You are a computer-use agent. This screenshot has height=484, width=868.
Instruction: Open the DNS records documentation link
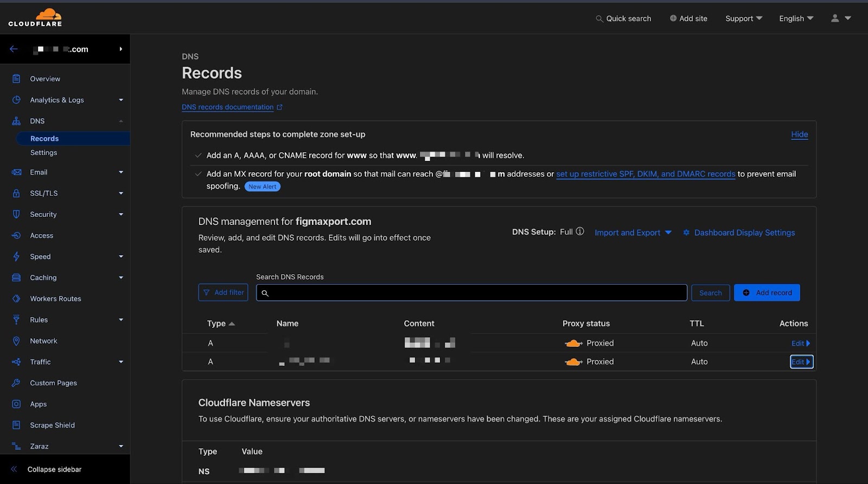click(x=227, y=107)
